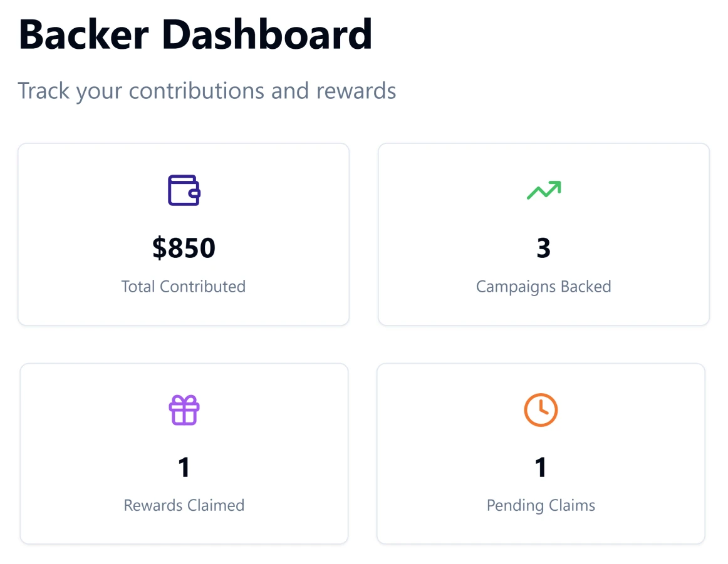Screen dimensions: 728x564
Task: Open the Rewards Claimed card
Action: (184, 453)
